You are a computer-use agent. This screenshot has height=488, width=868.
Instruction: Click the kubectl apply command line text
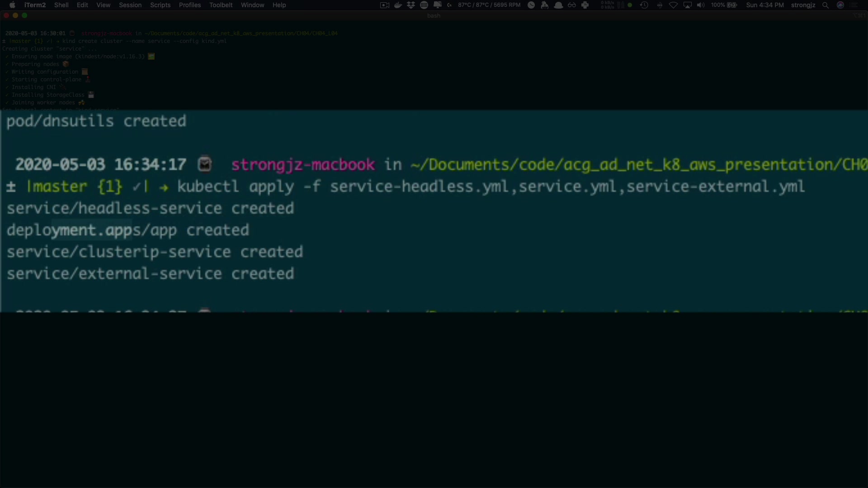click(490, 187)
